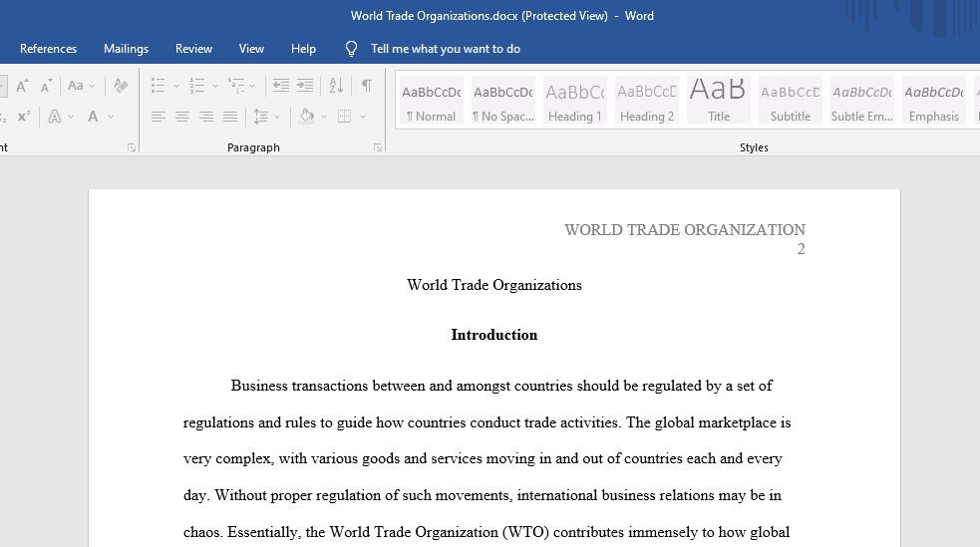The height and width of the screenshot is (547, 980).
Task: Clear all formatting with the eraser icon
Action: [x=121, y=86]
